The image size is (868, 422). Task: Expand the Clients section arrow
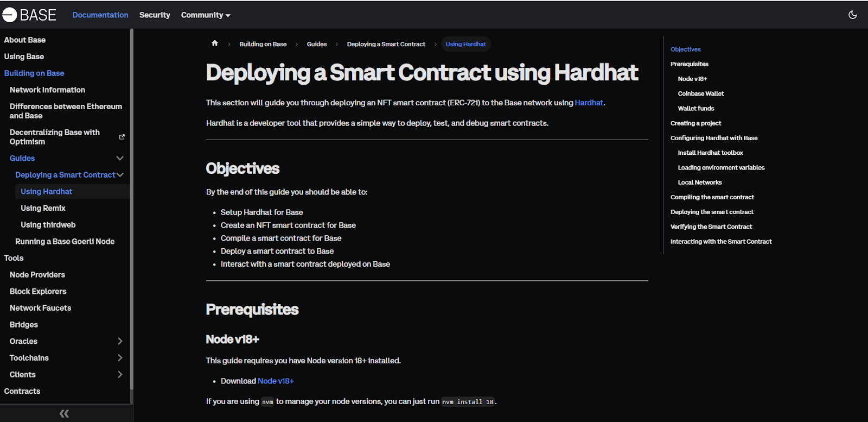coord(120,374)
